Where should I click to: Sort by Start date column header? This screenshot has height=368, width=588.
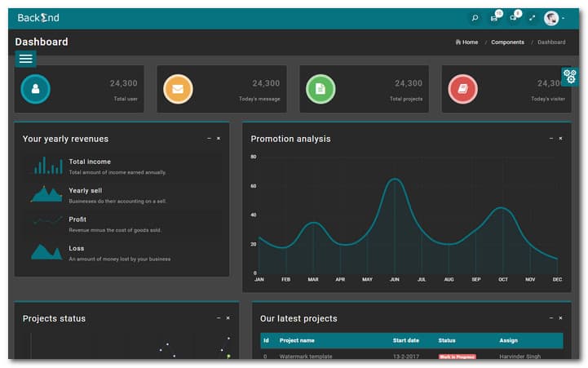(406, 340)
